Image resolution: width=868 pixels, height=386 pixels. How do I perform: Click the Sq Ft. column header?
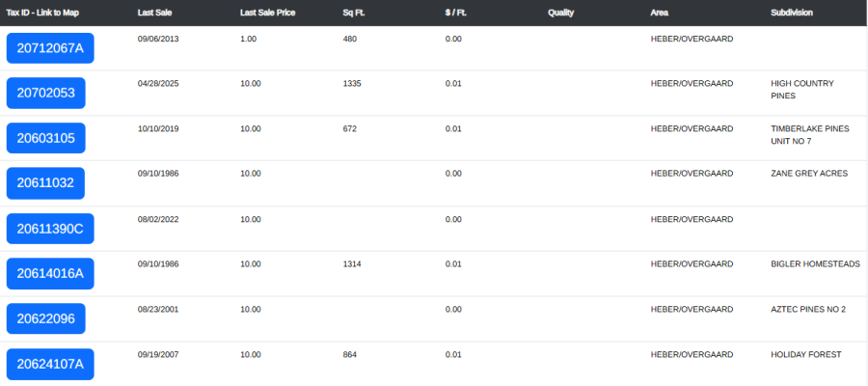coord(354,13)
